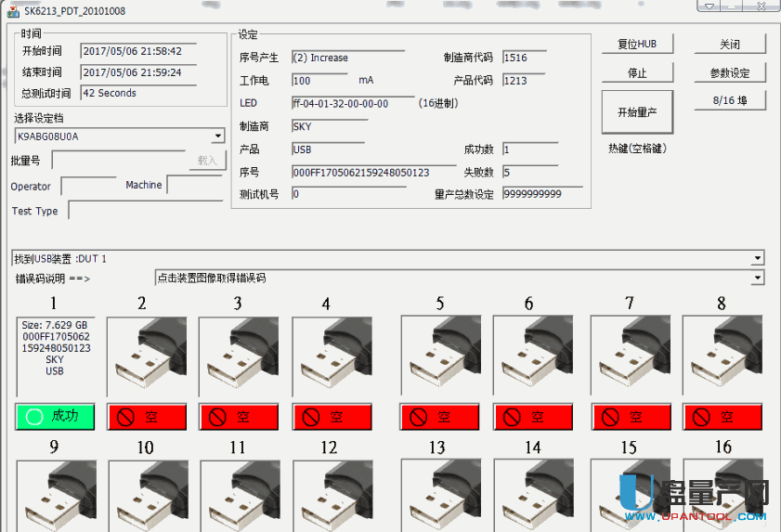
Task: Open 参数设定 parameter settings
Action: tap(730, 73)
